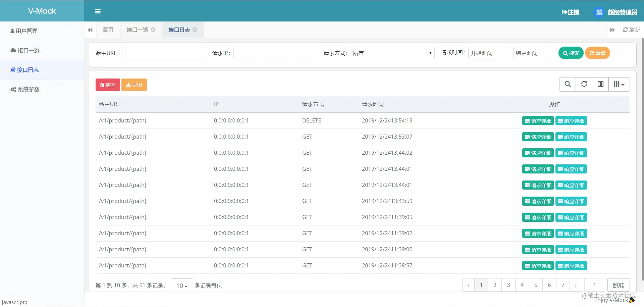Click the 跳转 jump button

(x=619, y=285)
